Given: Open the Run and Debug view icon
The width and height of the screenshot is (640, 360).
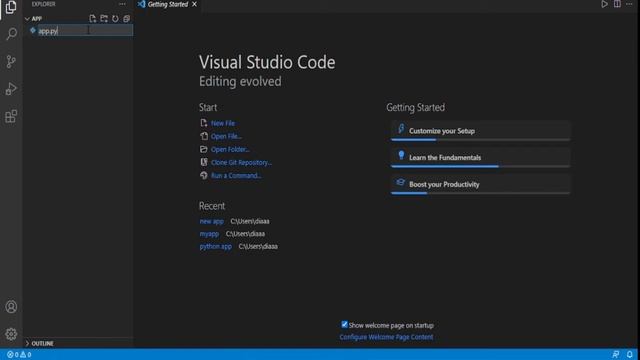Looking at the screenshot, I should pos(11,89).
